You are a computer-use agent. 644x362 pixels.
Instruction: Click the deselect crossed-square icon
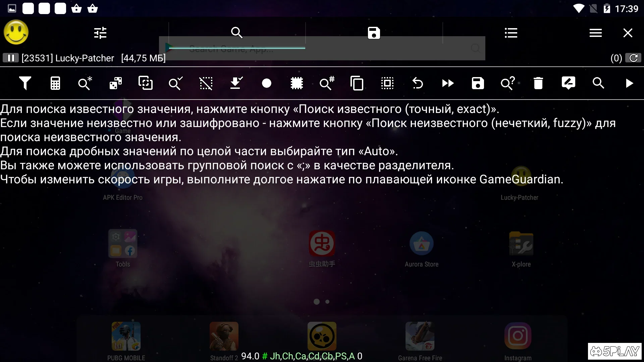(x=206, y=83)
